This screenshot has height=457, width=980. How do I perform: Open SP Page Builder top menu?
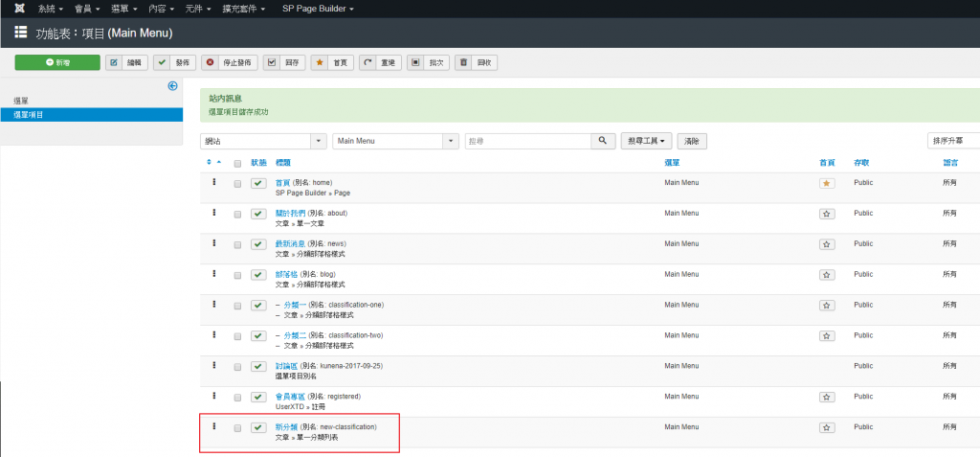(318, 9)
